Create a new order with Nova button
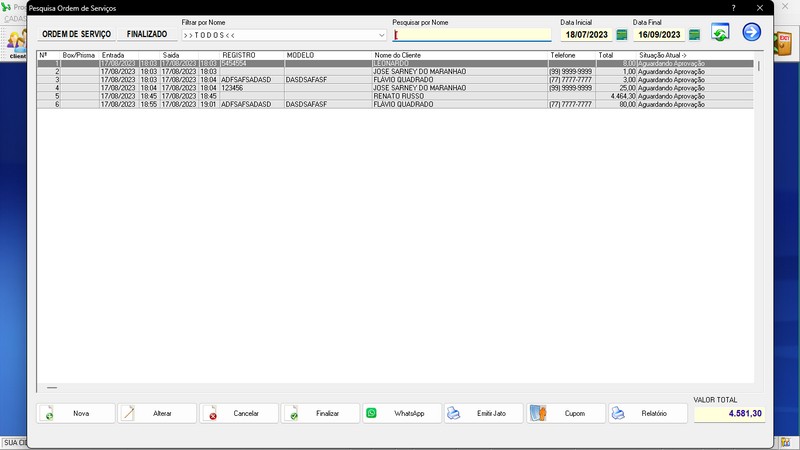This screenshot has width=800, height=450. pos(76,413)
